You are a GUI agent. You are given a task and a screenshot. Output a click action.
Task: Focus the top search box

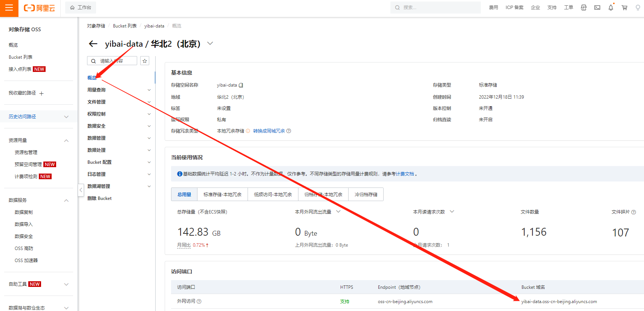[436, 8]
